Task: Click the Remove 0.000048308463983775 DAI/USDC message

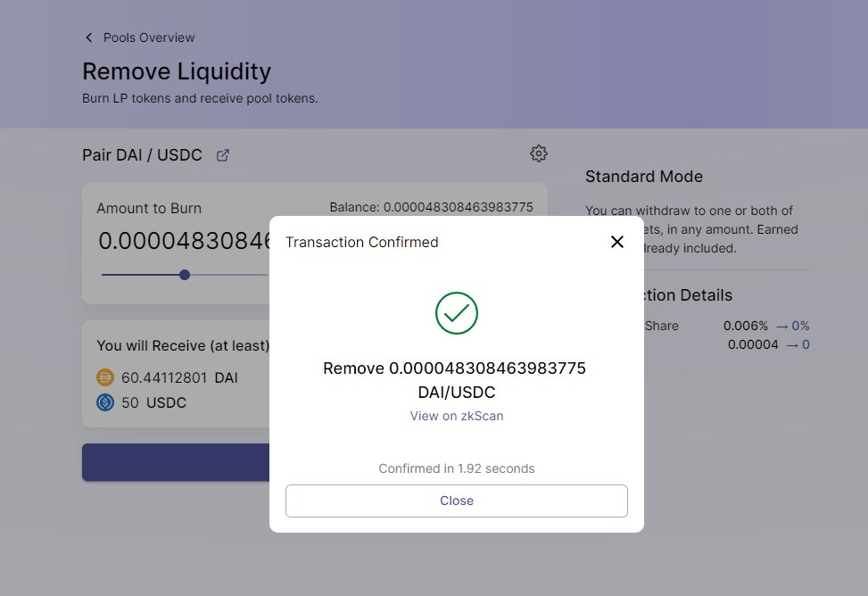Action: tap(454, 380)
